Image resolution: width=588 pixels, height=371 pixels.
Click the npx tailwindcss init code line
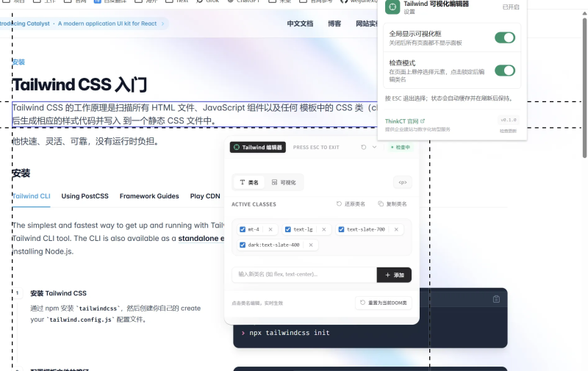pyautogui.click(x=289, y=333)
